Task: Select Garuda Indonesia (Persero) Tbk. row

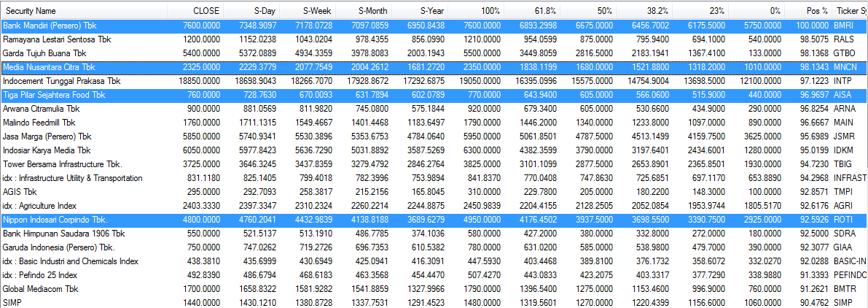Action: pos(434,247)
